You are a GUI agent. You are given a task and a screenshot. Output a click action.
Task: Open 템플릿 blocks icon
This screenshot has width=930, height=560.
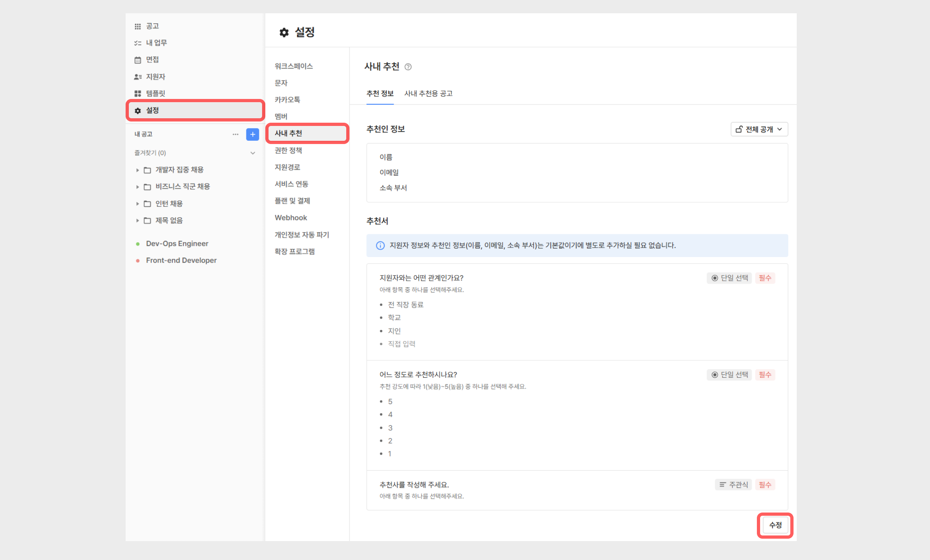tap(138, 94)
